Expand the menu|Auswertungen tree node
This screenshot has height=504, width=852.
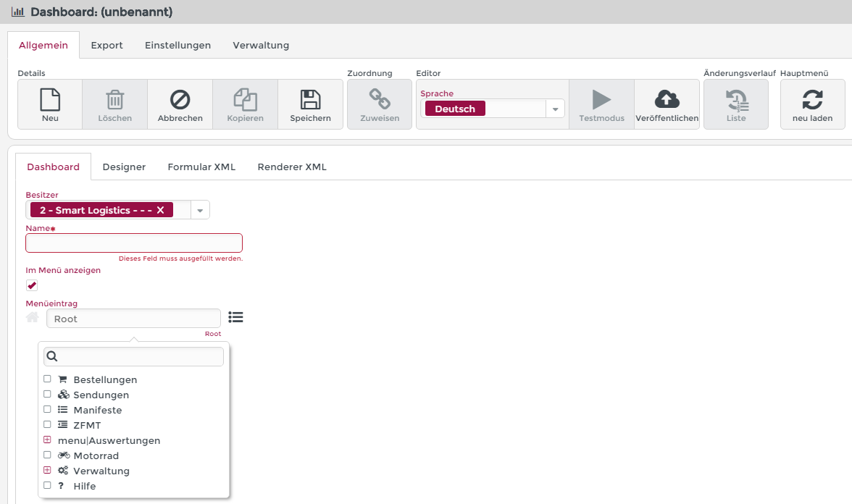point(47,440)
